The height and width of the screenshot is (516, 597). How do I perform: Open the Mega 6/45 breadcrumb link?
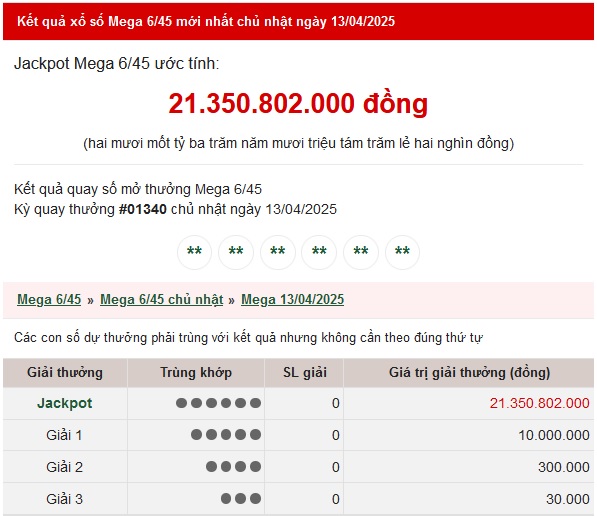[x=49, y=299]
